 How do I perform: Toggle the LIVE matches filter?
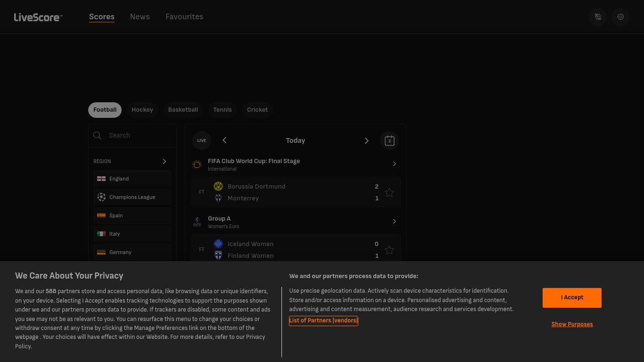201,140
